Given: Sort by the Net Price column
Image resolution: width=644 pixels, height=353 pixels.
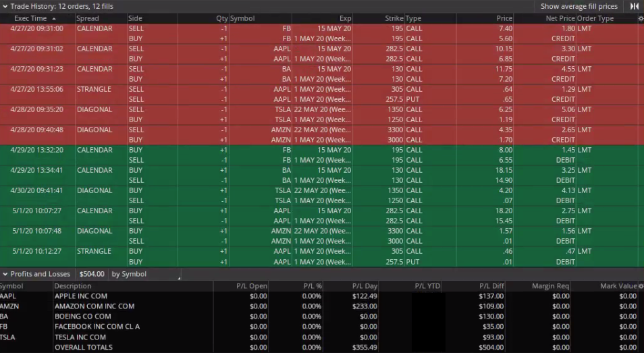Looking at the screenshot, I should pos(560,19).
